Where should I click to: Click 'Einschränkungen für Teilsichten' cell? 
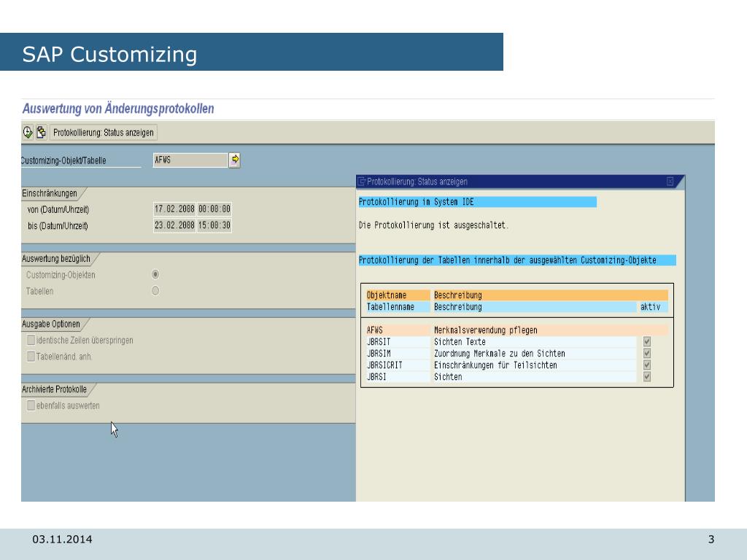[534, 365]
